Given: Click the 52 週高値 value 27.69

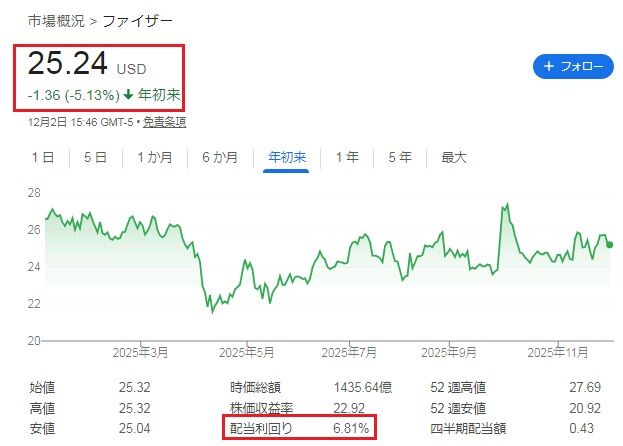Looking at the screenshot, I should tap(585, 387).
